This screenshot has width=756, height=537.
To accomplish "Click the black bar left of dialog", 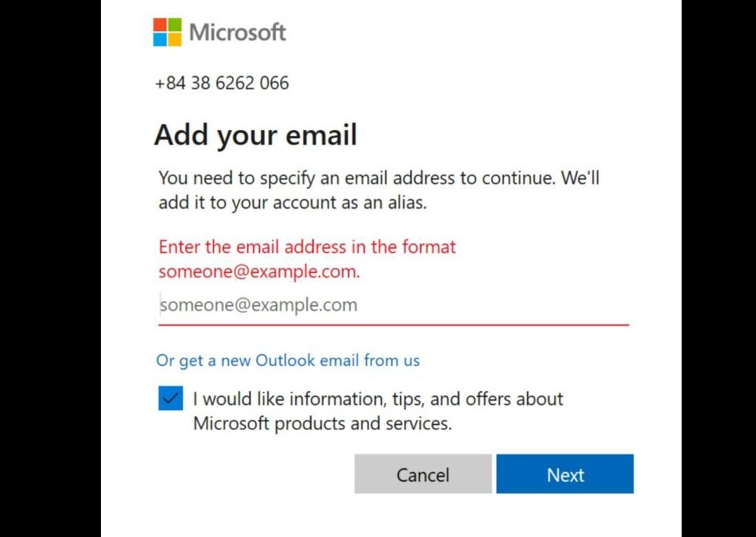I will (50, 268).
